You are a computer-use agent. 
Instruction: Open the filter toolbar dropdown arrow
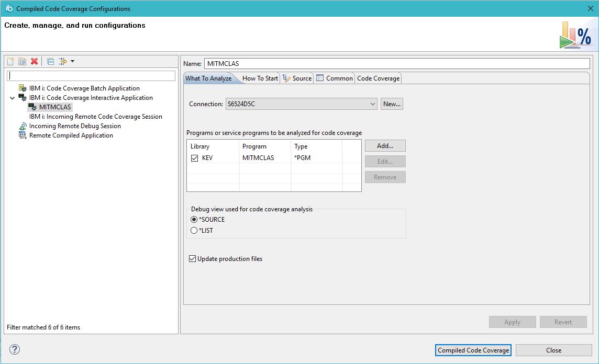click(72, 62)
